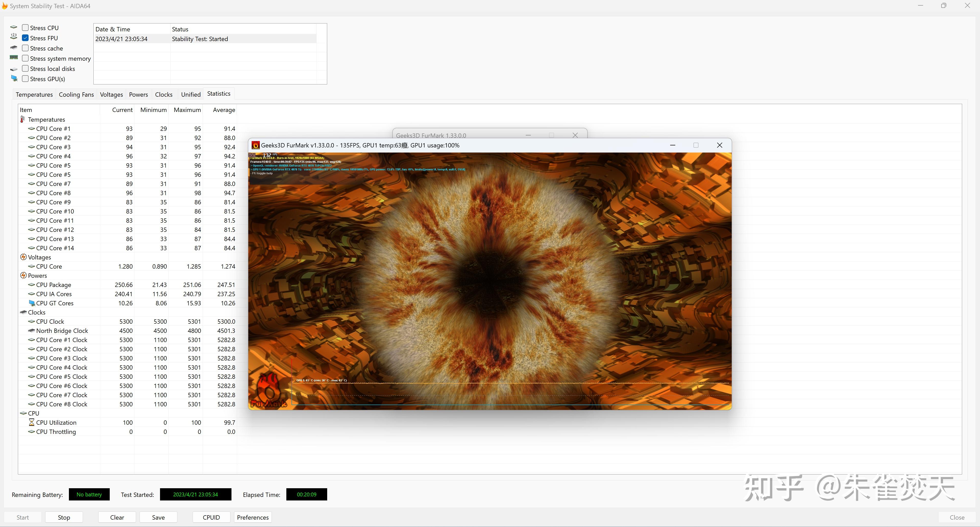Select the CPU Core #8 Clock row

pos(127,404)
